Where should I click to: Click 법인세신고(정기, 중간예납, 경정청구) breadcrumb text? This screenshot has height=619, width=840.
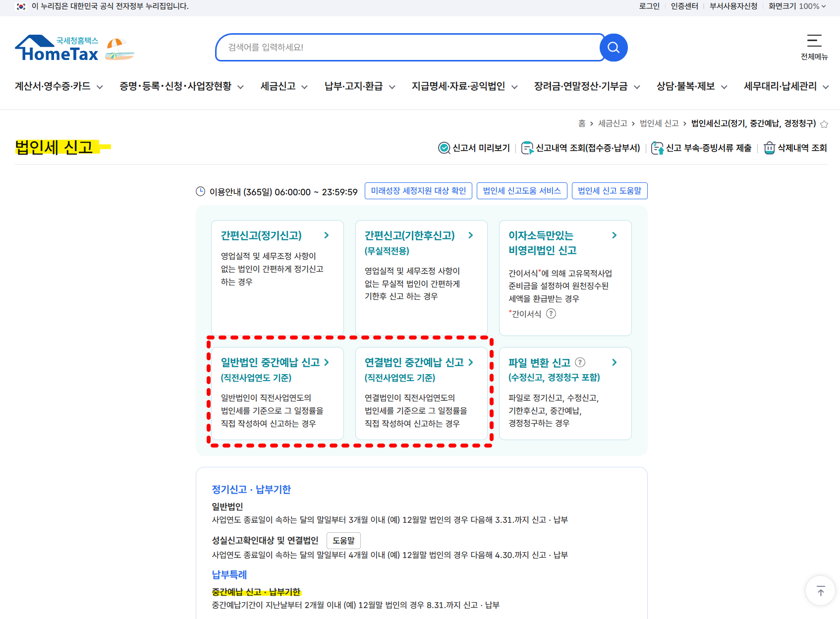tap(754, 123)
